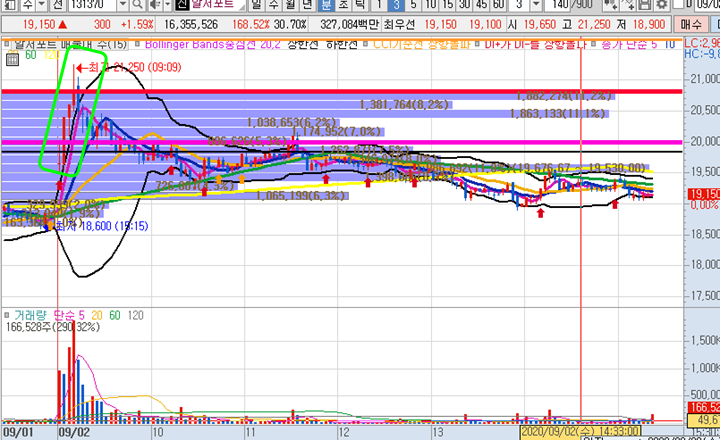This screenshot has width=720, height=440.
Task: Click the marker square before 거래량
Action: point(7,315)
